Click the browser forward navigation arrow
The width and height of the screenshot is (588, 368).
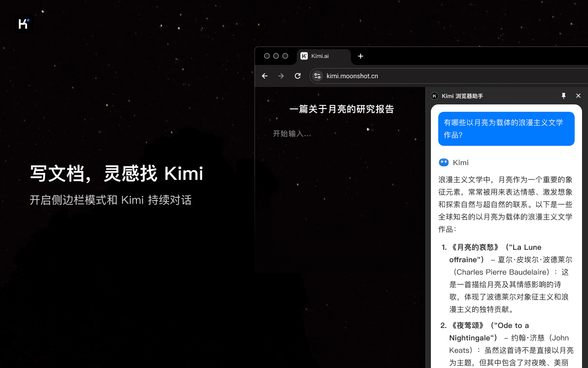pyautogui.click(x=281, y=76)
